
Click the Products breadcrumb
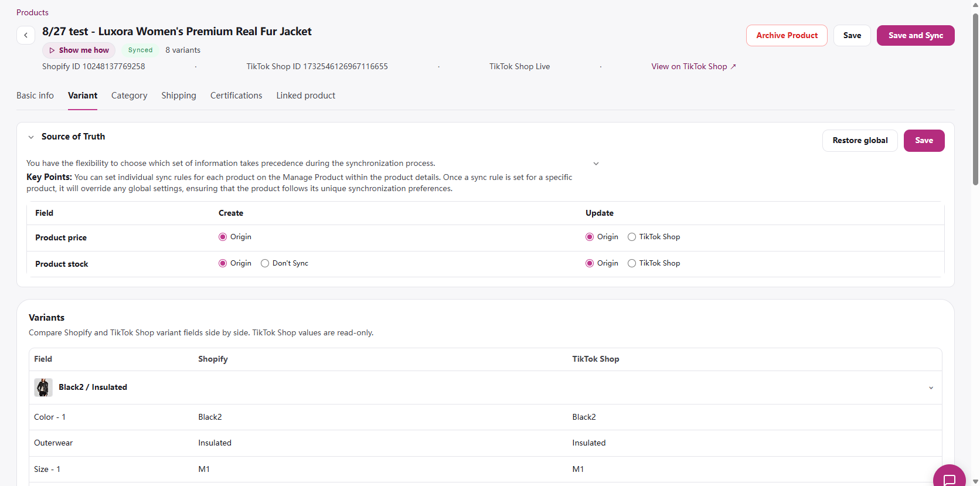[32, 12]
